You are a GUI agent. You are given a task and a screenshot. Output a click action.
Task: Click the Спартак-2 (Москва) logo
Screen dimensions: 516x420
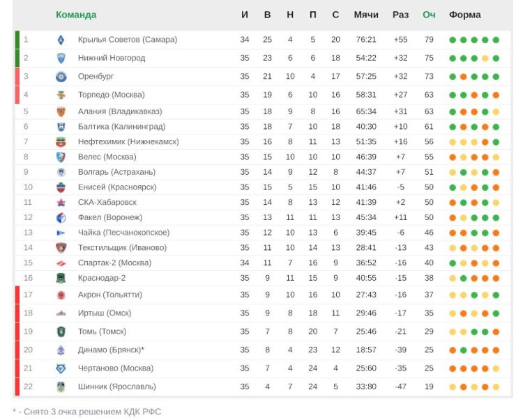point(61,263)
